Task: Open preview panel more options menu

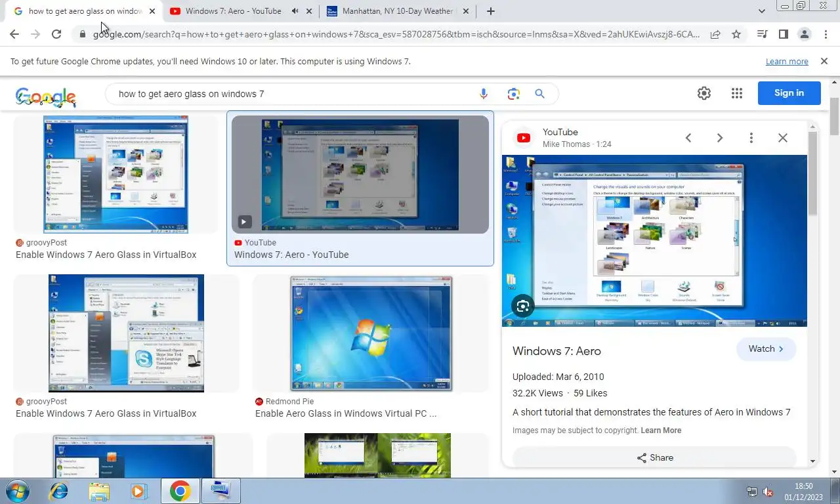Action: (751, 138)
